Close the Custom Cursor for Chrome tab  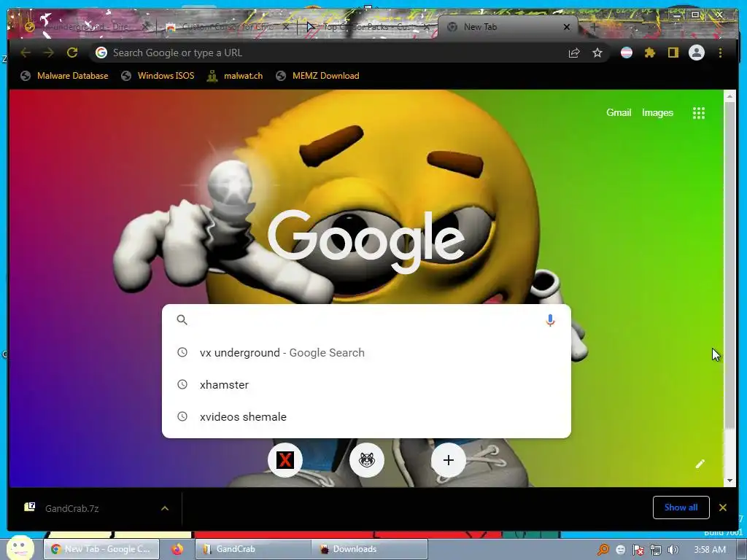[286, 27]
